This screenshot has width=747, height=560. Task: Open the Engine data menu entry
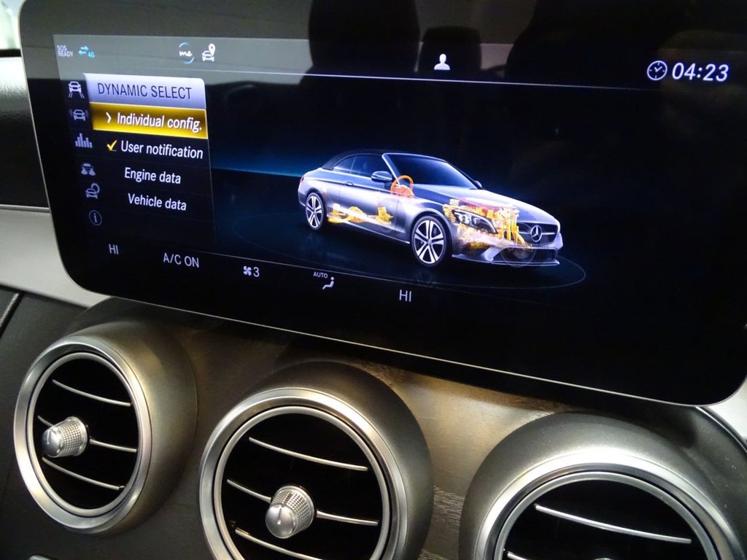[152, 176]
